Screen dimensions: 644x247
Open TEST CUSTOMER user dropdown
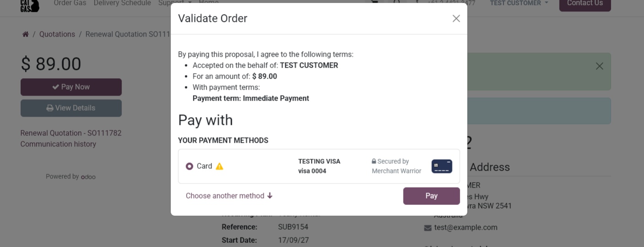(519, 3)
